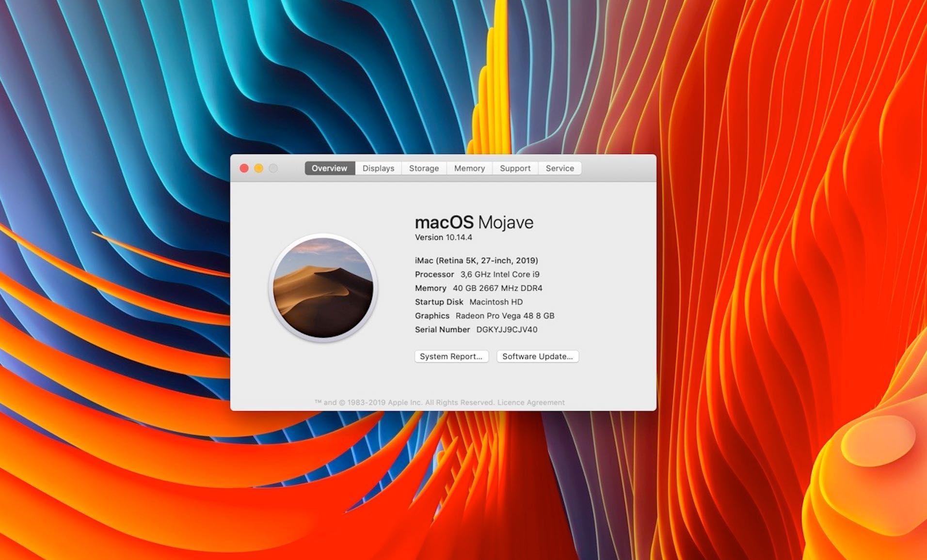Viewport: 927px width, 560px height.
Task: Open the Service tab
Action: 559,168
